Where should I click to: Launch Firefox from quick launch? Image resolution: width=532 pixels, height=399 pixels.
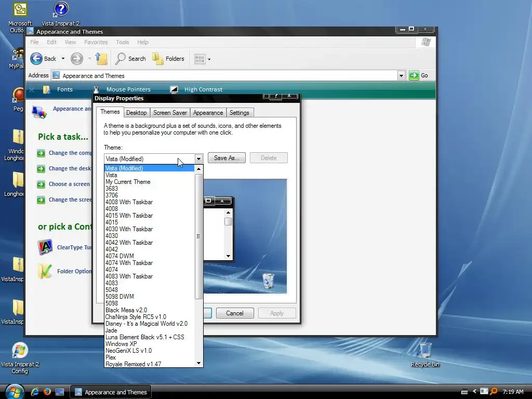point(47,392)
